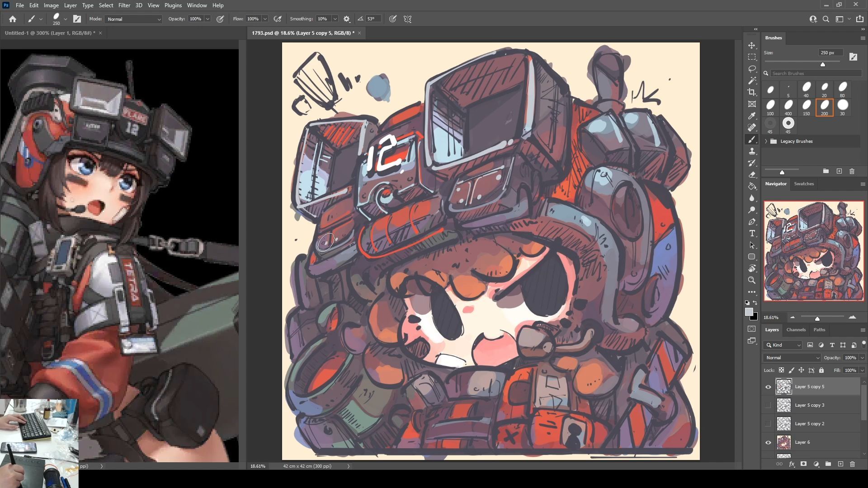Select the Blur tool
Screen dimensions: 868x488
point(752,198)
